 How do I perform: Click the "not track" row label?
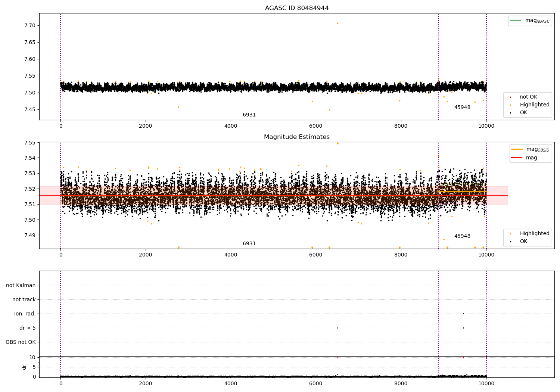pyautogui.click(x=24, y=300)
